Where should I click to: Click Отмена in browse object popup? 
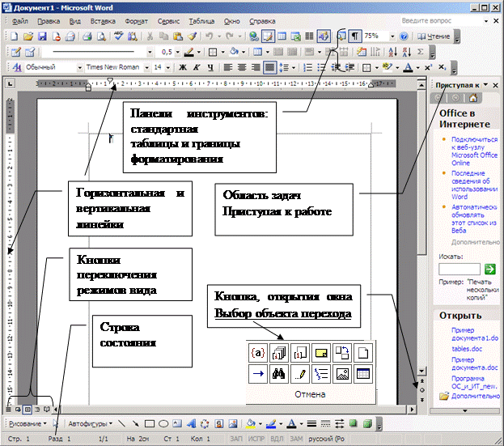tap(310, 394)
